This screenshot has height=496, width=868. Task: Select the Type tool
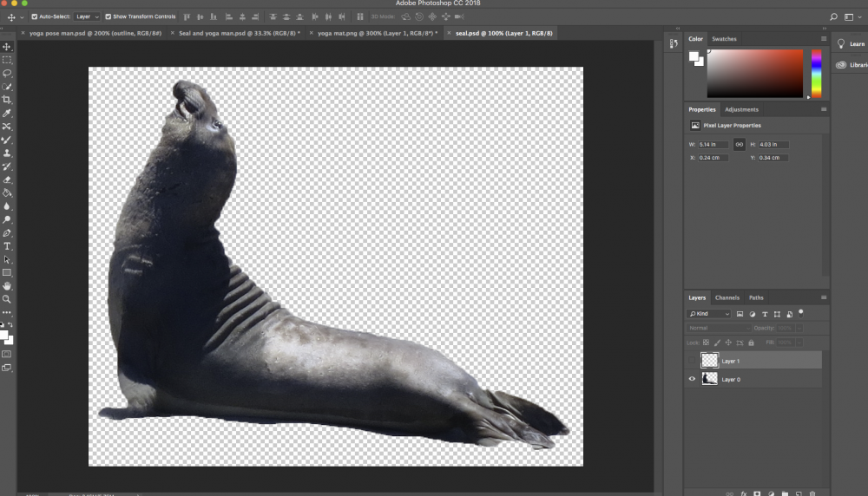7,246
